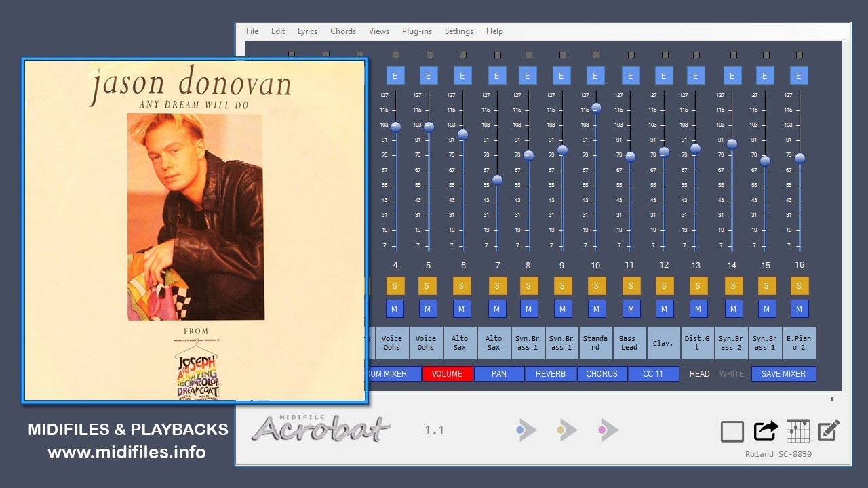
Task: Switch to the CC 11 tab
Action: tap(654, 373)
